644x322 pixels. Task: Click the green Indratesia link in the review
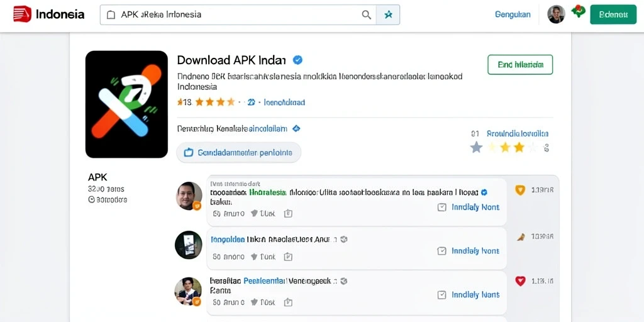(268, 192)
